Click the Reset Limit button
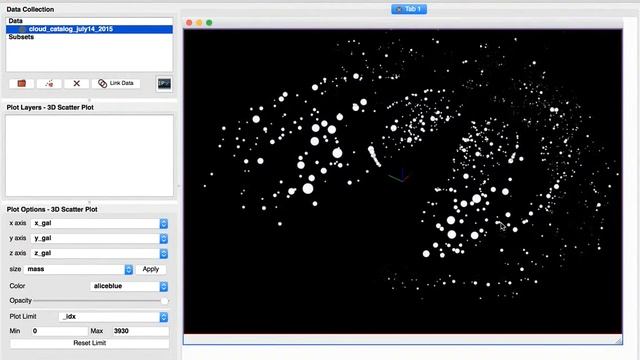640x360 pixels. [89, 343]
